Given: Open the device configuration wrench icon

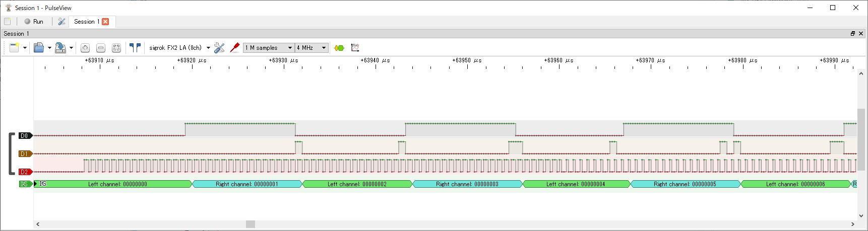Looking at the screenshot, I should 219,48.
